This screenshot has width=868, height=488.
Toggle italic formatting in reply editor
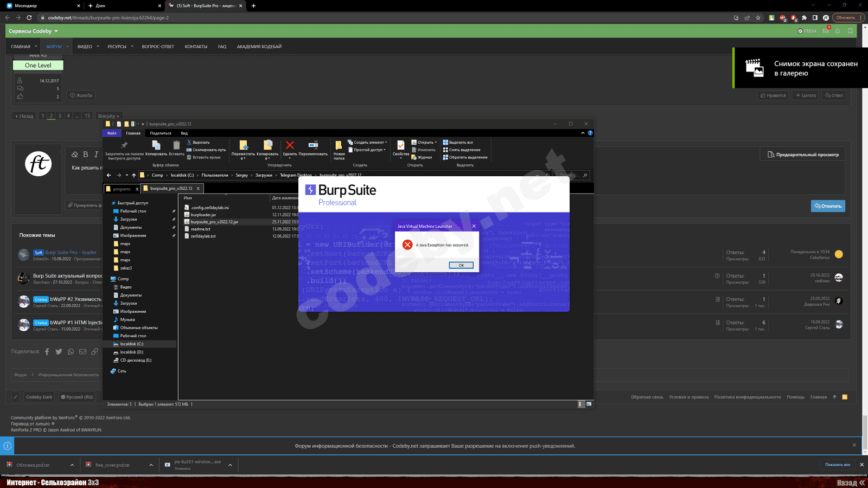[96, 155]
